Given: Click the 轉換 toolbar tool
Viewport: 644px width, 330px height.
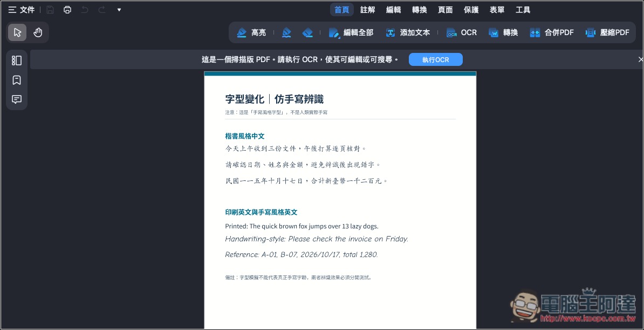Looking at the screenshot, I should click(503, 32).
